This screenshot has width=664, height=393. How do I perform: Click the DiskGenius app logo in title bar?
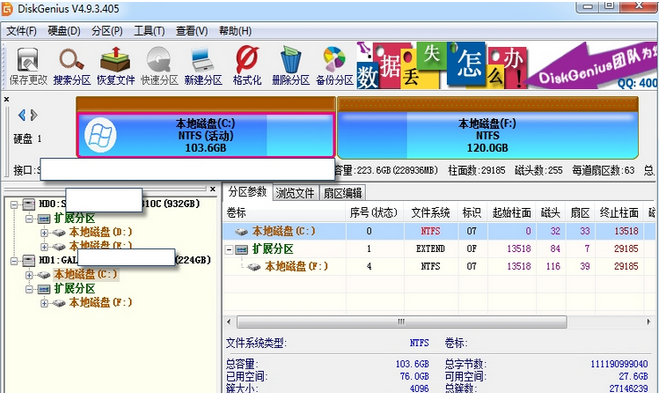pyautogui.click(x=7, y=9)
